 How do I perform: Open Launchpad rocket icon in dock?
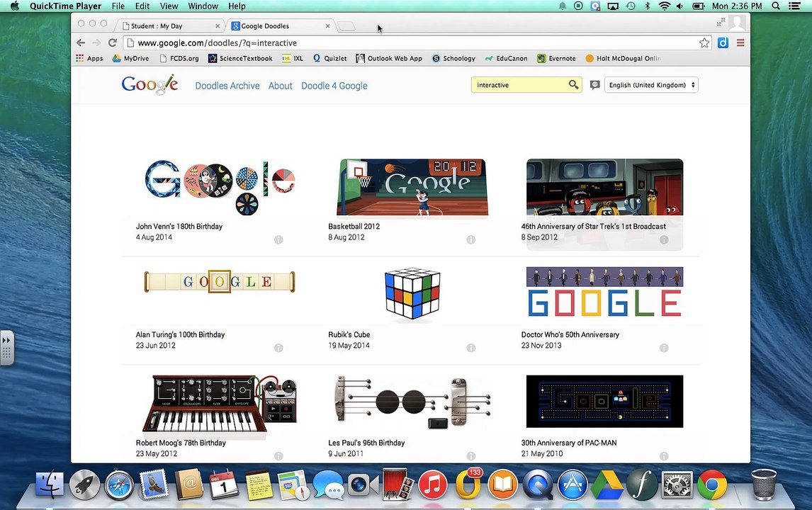coord(84,486)
